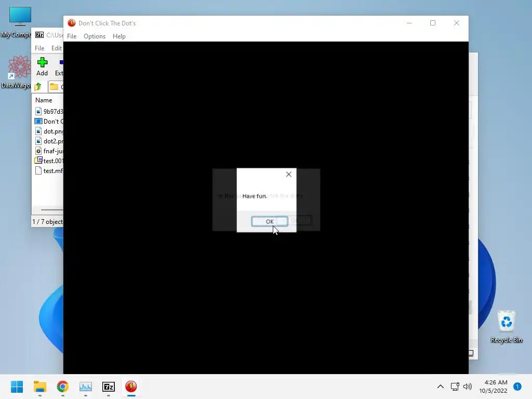
Task: Close the Have fun message box
Action: coord(289,174)
